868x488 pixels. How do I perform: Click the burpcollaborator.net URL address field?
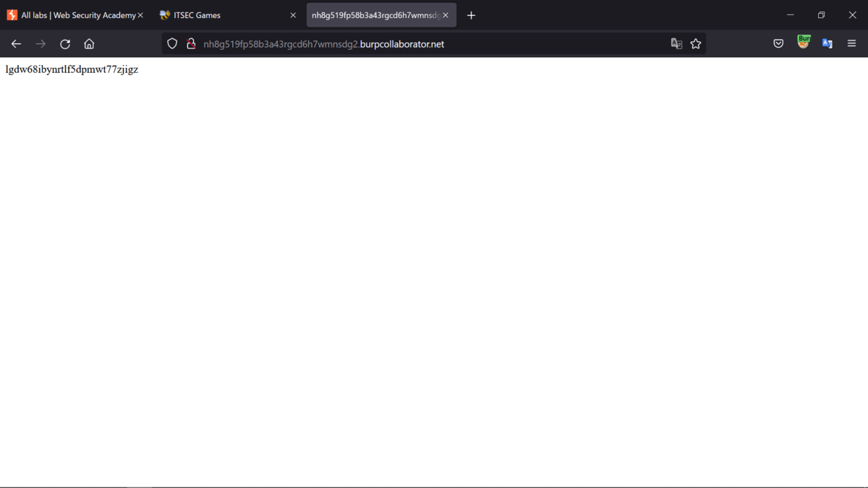click(433, 44)
